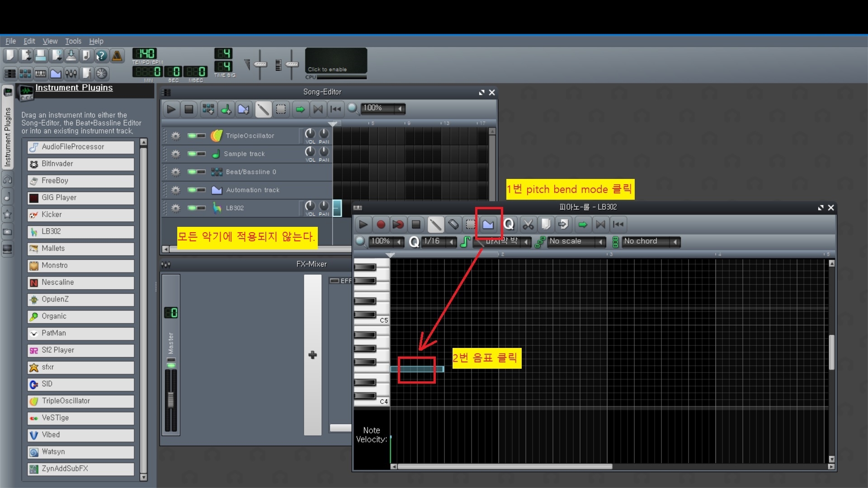This screenshot has width=868, height=488.
Task: Open track actions gear for TripleOscillator
Action: pyautogui.click(x=176, y=136)
